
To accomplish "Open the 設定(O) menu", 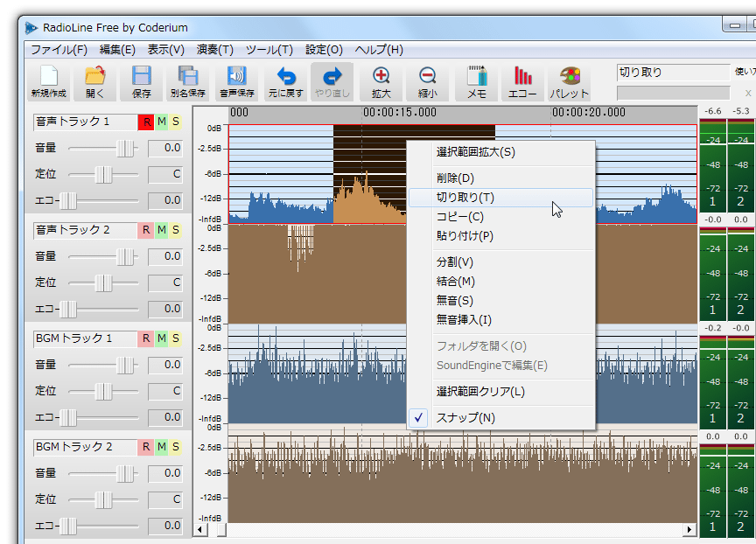I will [324, 50].
